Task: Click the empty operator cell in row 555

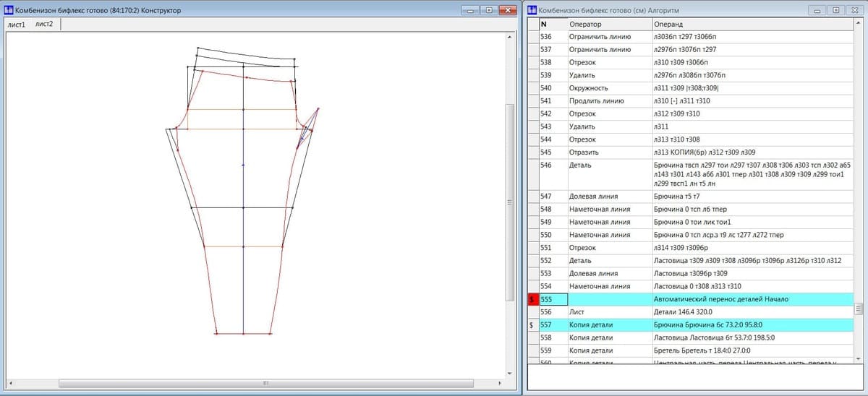Action: [609, 299]
